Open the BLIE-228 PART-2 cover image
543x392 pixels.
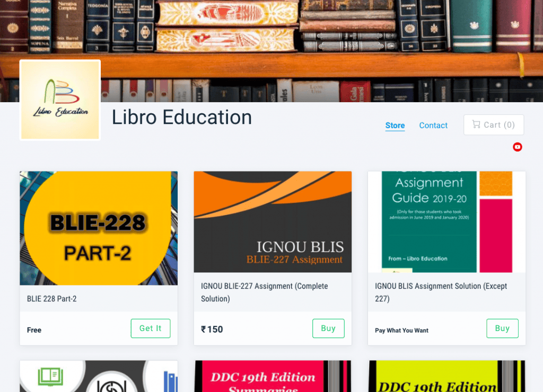click(99, 228)
